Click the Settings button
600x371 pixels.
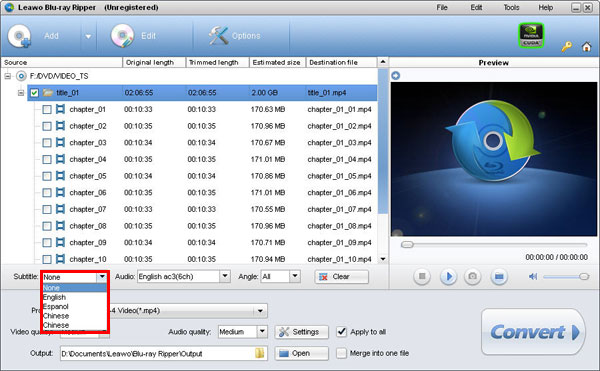pos(301,332)
